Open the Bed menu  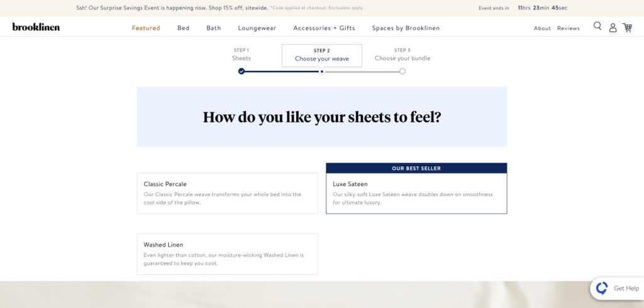point(183,28)
